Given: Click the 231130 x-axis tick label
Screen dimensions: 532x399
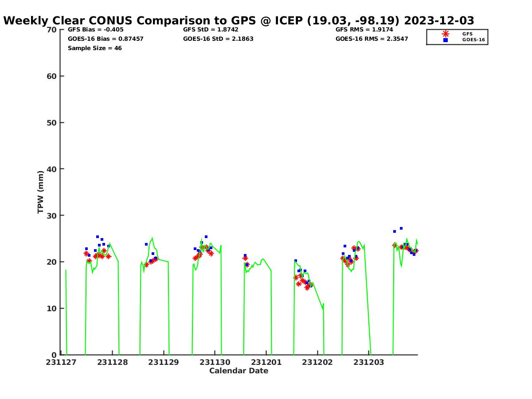Looking at the screenshot, I should coord(215,362).
